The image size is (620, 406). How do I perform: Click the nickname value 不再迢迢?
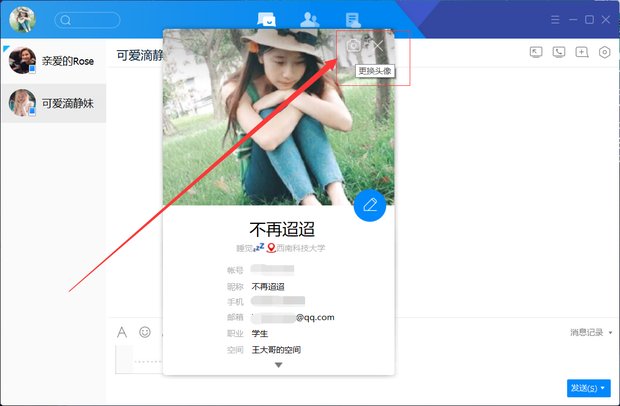[x=268, y=287]
